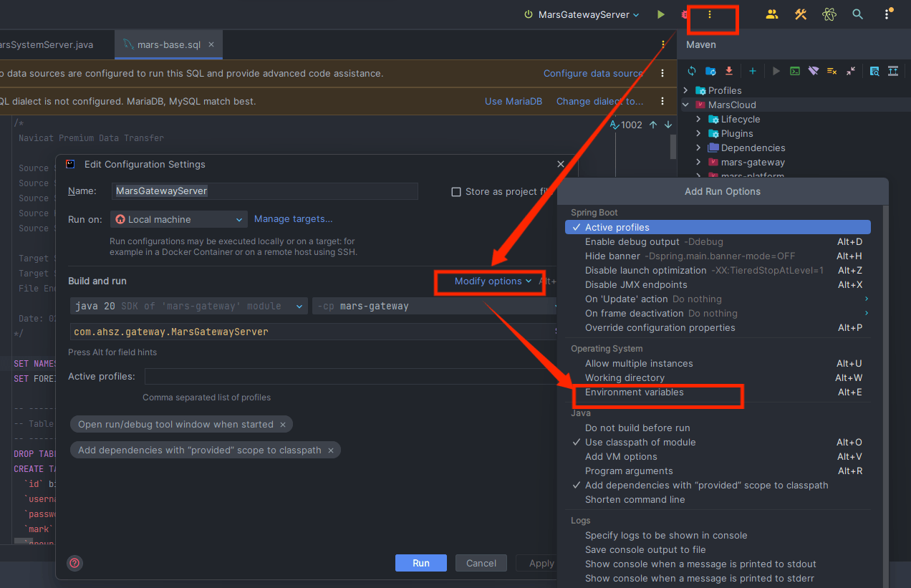Select Program arguments option
911x588 pixels.
pos(718,471)
